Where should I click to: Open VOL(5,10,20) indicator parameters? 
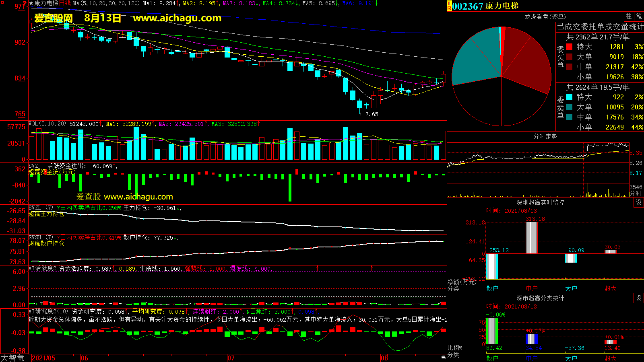(x=47, y=124)
